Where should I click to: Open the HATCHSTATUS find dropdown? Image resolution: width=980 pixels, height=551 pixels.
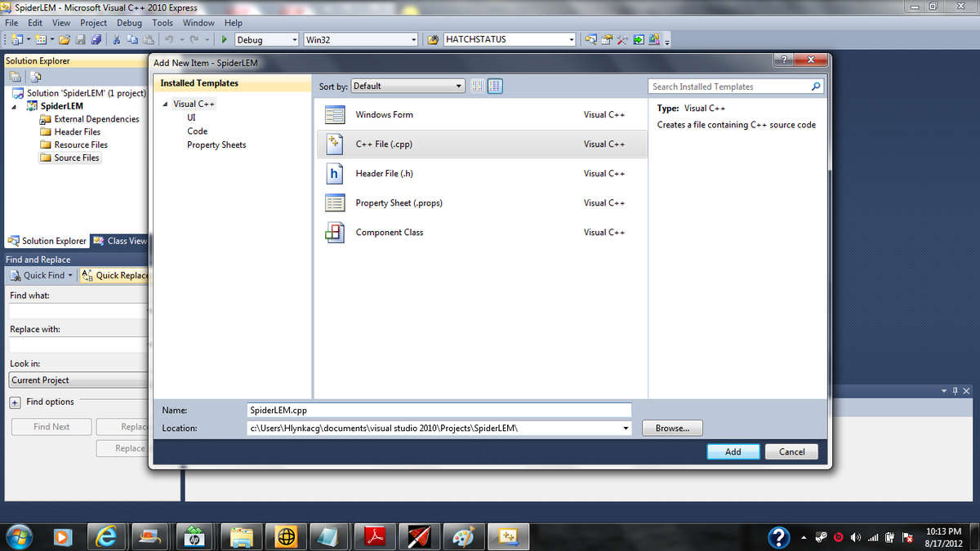572,39
